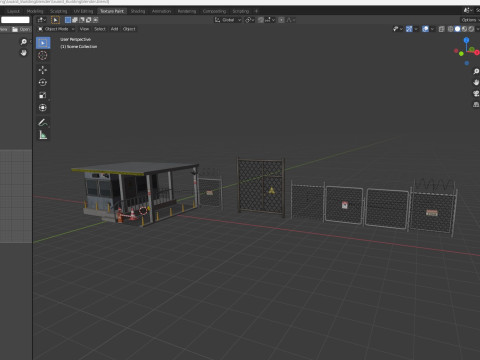Set selection mode to subtract
Image resolution: width=480 pixels, height=360 pixels.
(x=82, y=20)
